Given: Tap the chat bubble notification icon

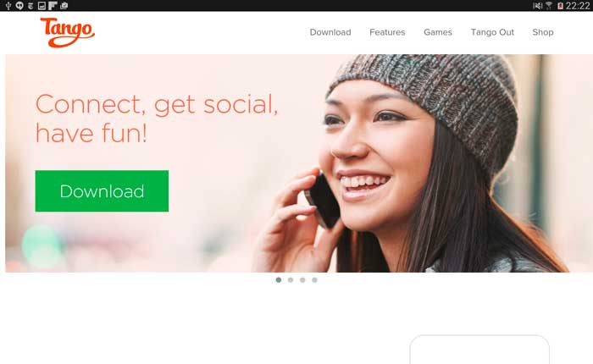Looking at the screenshot, I should [x=19, y=6].
